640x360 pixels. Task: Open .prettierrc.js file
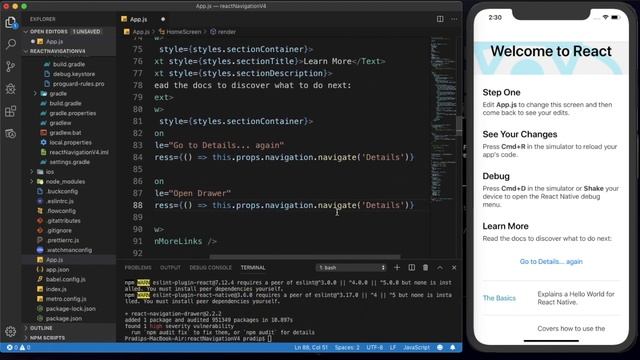(62, 240)
